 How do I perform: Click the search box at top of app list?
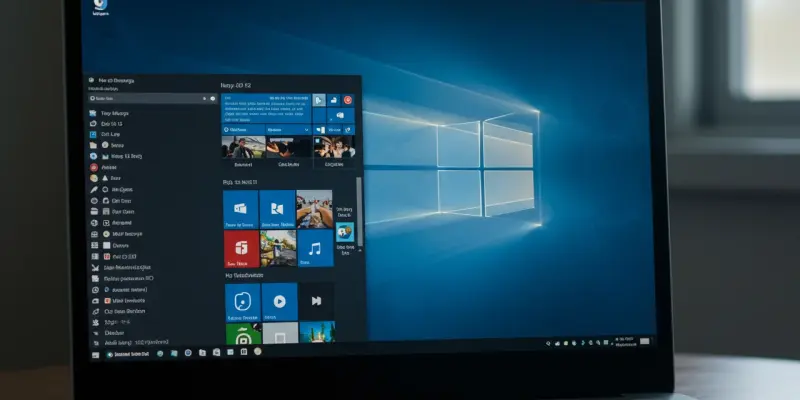point(145,99)
